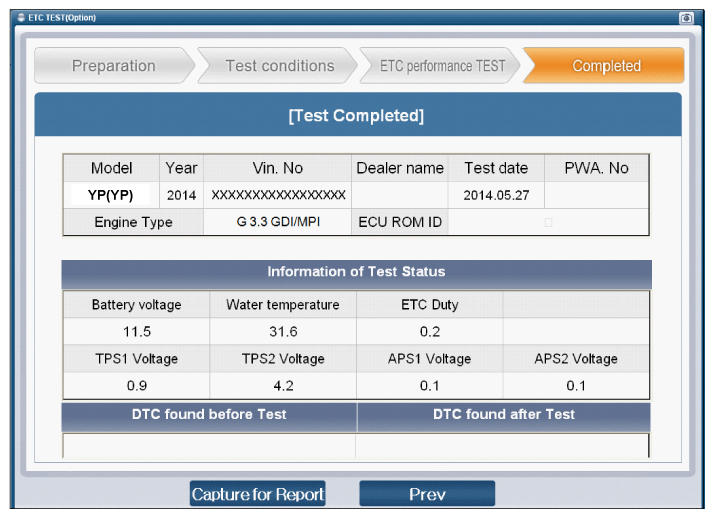714x518 pixels.
Task: Open the Test conditions step tab
Action: 279,66
